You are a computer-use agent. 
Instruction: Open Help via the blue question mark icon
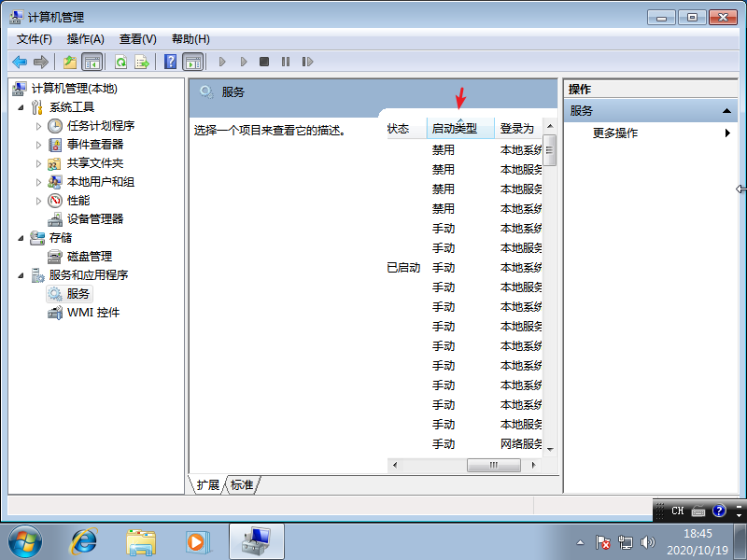[169, 62]
